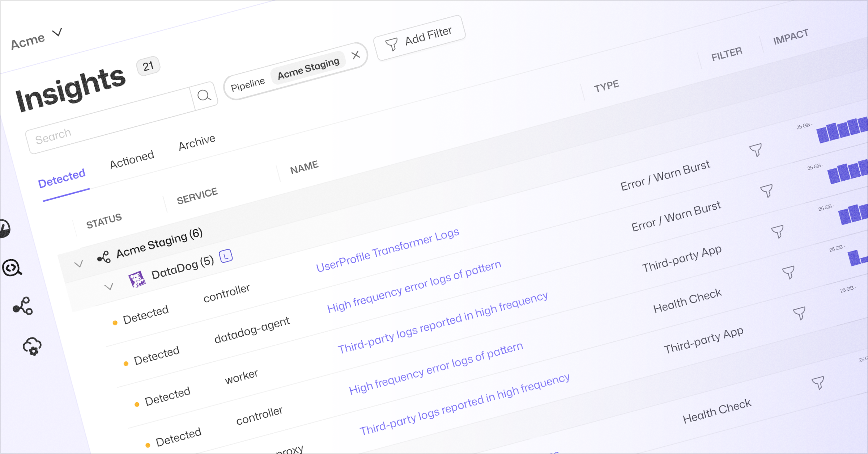
Task: Remove the Acme Staging pipeline filter
Action: 356,55
